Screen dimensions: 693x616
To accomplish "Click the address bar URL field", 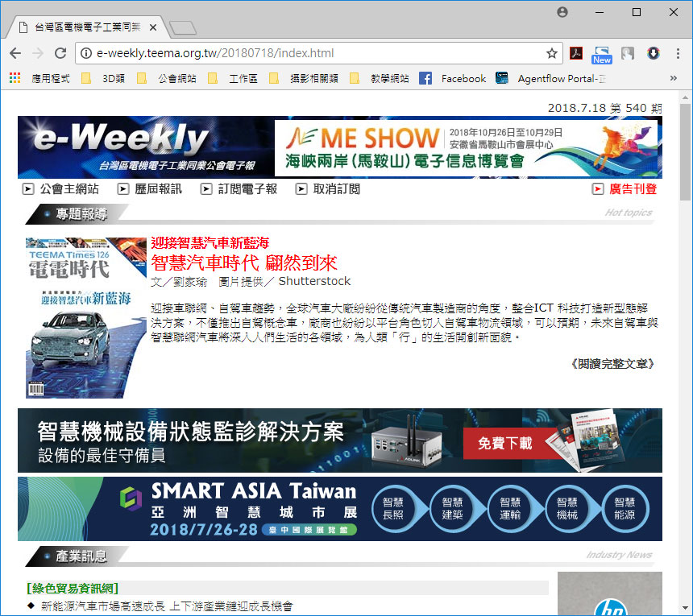I will coord(318,53).
